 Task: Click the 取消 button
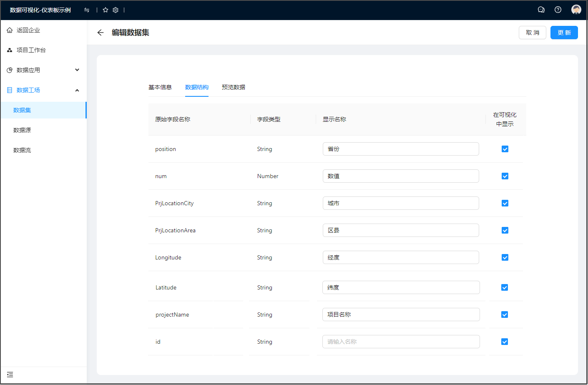[x=532, y=33]
